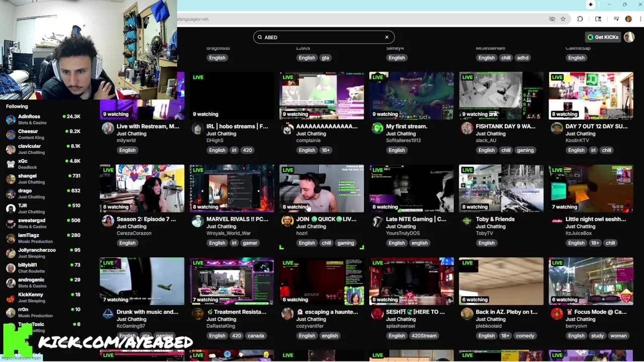Viewport: 644px width, 362px height.
Task: Click shangel avatar in the Following list
Action: 11,179
